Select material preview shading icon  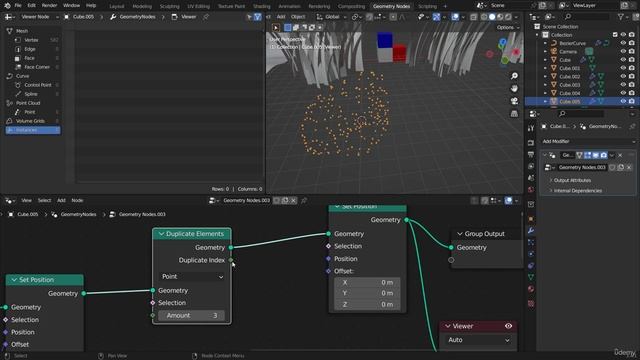coord(500,17)
